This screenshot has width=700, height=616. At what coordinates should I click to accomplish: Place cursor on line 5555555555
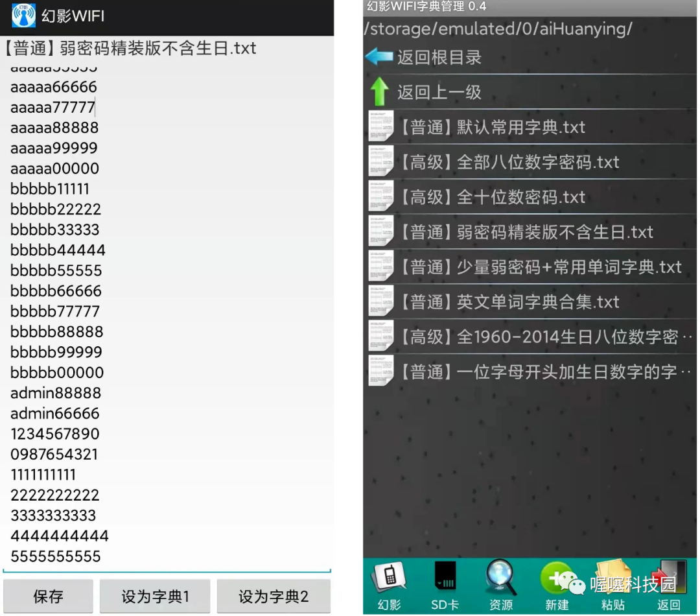(55, 556)
